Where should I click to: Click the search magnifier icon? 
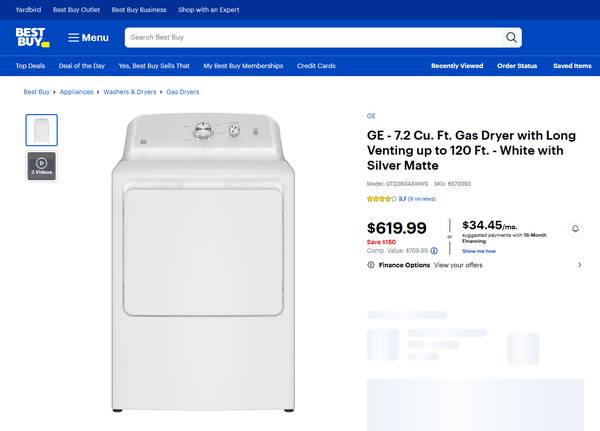(x=511, y=38)
